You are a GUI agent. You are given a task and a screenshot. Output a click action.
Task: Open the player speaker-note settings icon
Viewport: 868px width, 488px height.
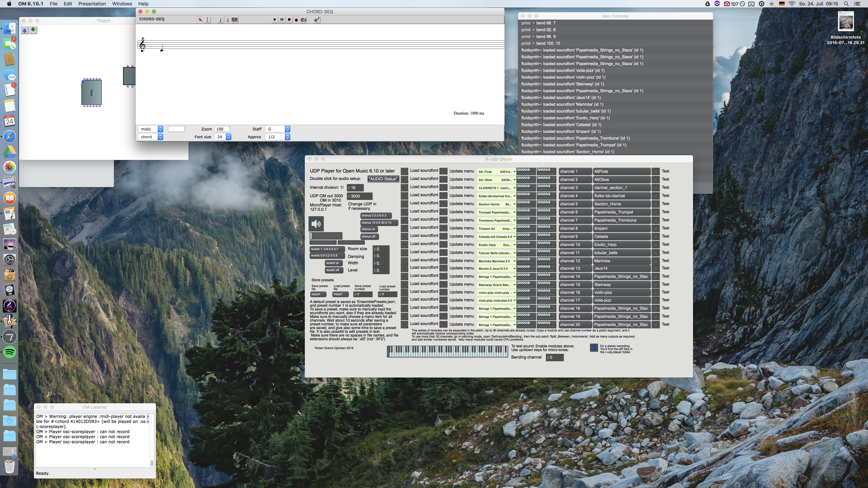click(317, 20)
